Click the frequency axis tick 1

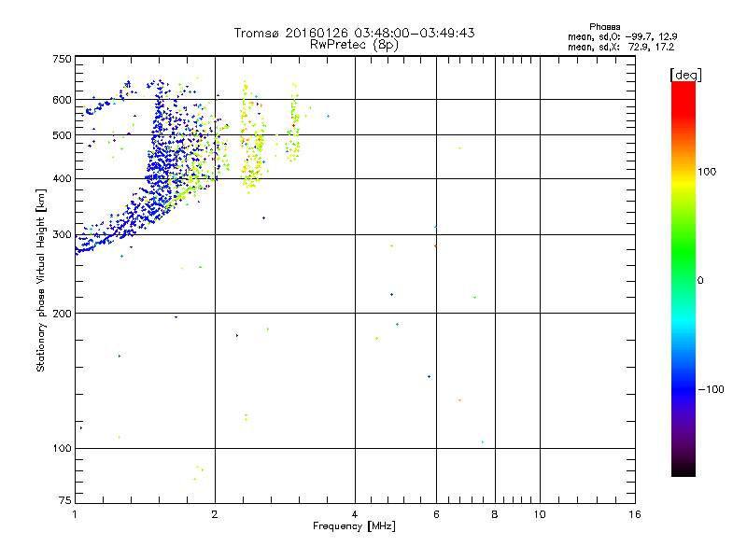click(75, 514)
